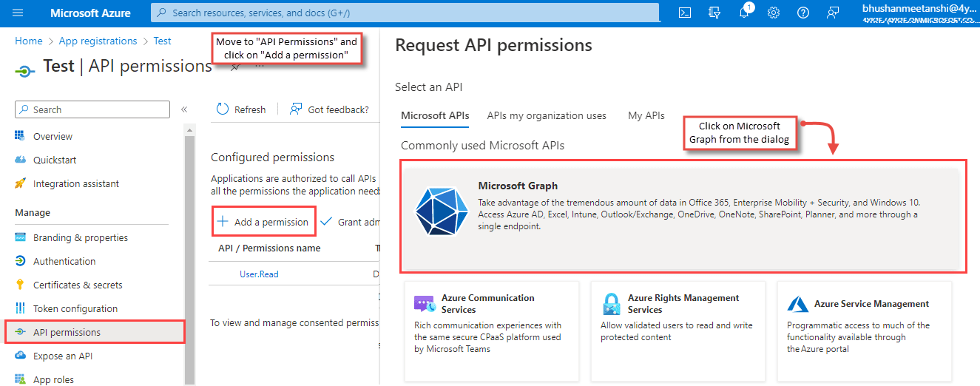
Task: Click the Manage section label
Action: click(x=33, y=212)
